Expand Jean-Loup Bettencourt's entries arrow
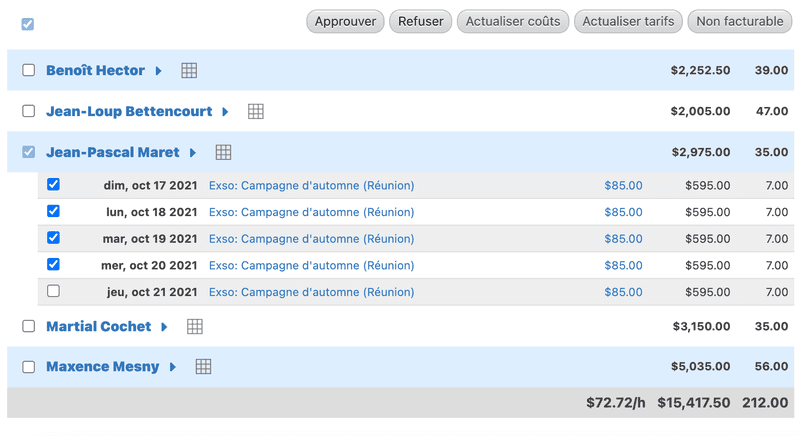Viewport: 800px width, 436px height. pos(226,112)
